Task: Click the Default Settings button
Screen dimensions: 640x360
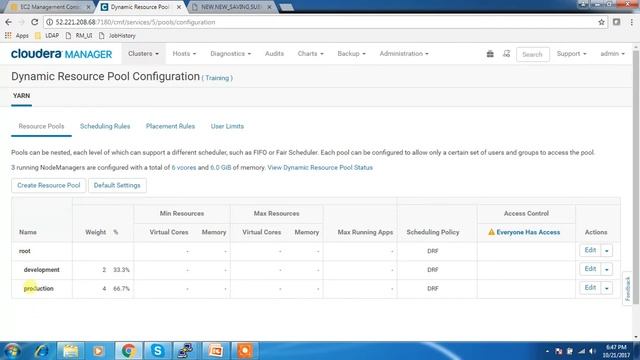Action: [117, 185]
